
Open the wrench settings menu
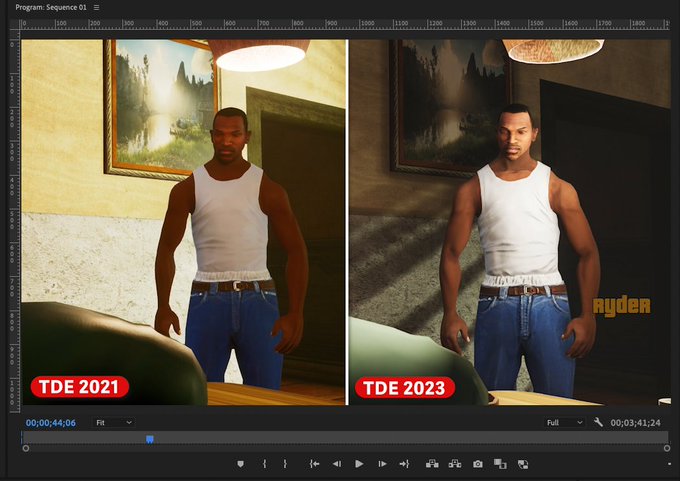pyautogui.click(x=598, y=422)
